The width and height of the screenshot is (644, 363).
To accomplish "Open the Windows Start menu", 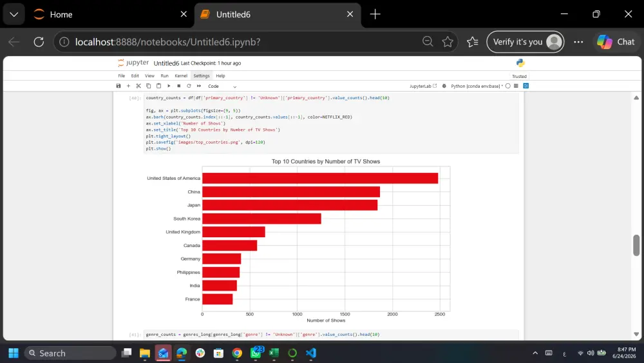I will [x=14, y=353].
